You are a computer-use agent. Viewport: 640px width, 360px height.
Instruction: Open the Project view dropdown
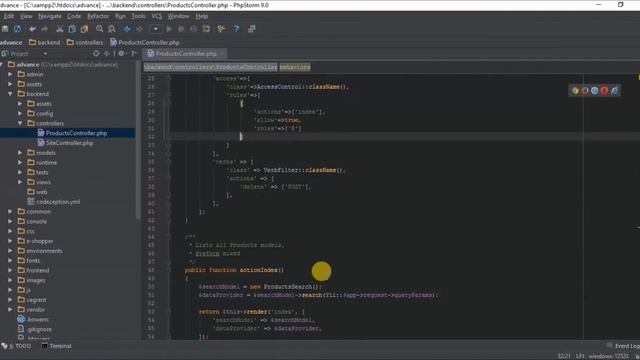pos(45,53)
